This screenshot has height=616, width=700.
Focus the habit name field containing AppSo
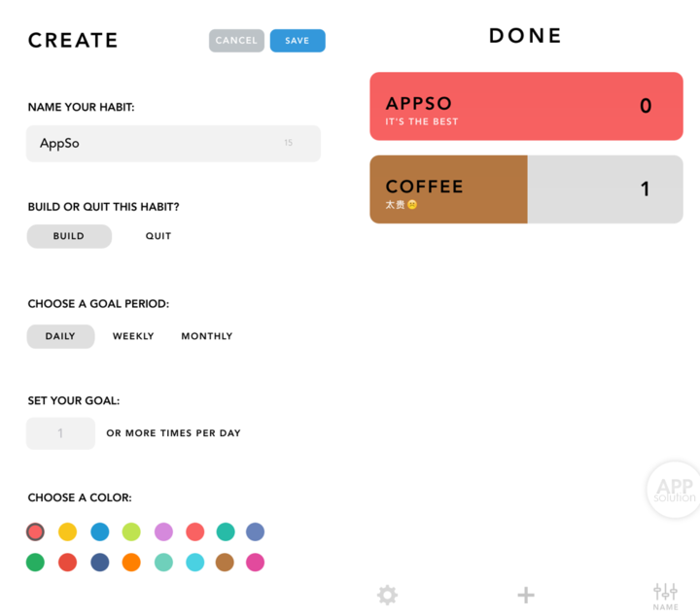(x=173, y=144)
